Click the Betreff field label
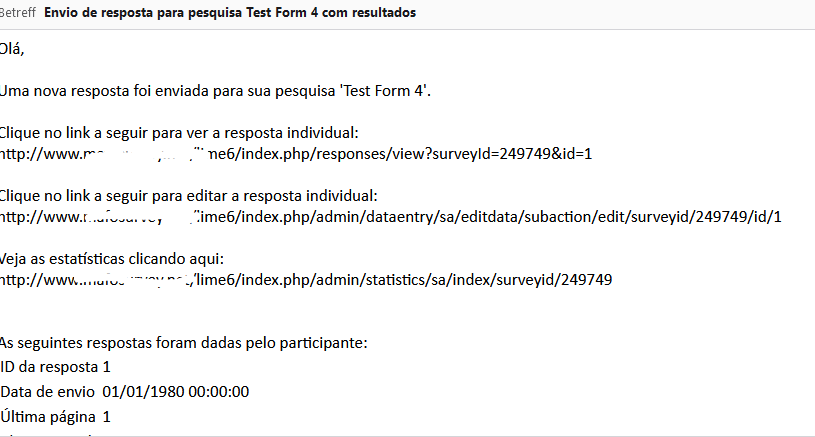The image size is (815, 437). [x=18, y=12]
